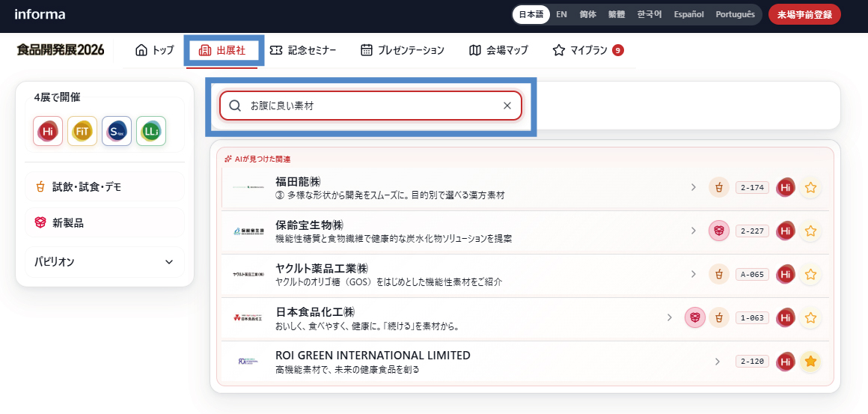This screenshot has width=868, height=414.
Task: Click booth number 2-227
Action: [x=752, y=231]
